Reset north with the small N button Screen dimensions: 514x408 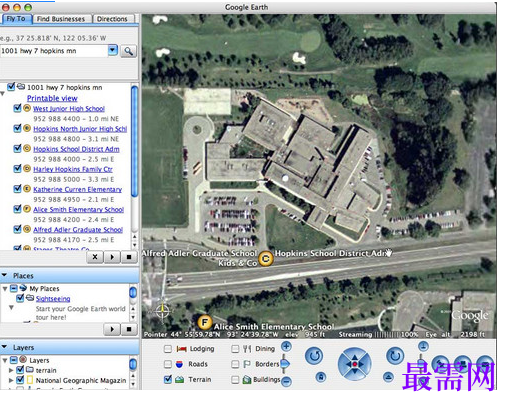[321, 377]
